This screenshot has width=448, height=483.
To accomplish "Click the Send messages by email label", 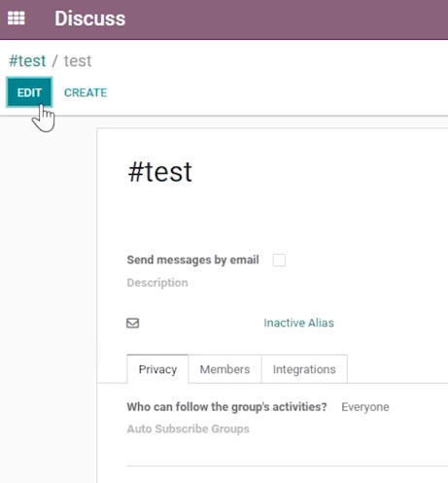I will click(192, 259).
